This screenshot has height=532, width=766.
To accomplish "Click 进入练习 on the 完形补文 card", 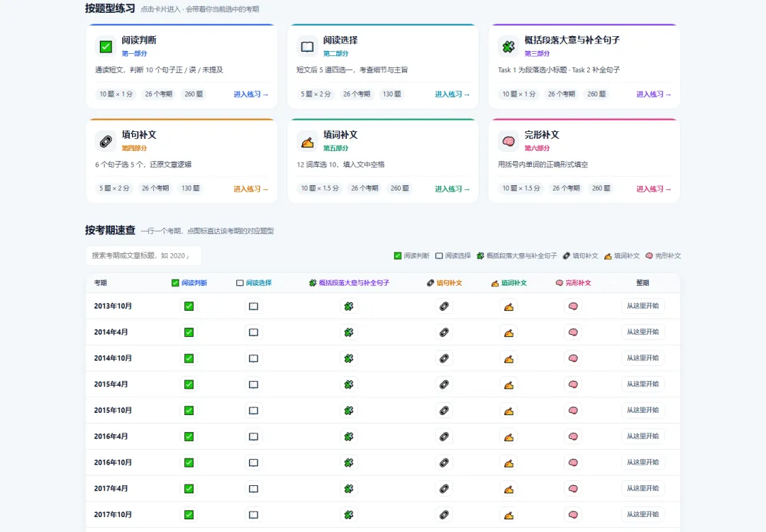I will [654, 189].
